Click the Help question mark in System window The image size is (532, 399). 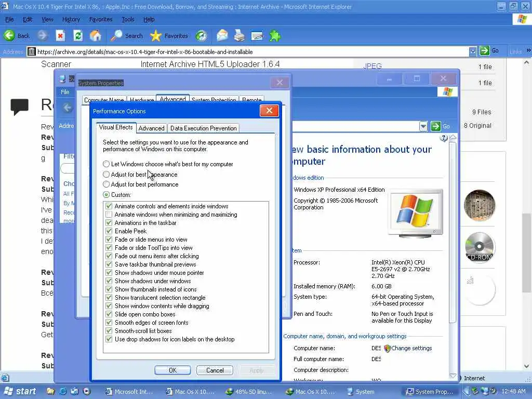444,138
